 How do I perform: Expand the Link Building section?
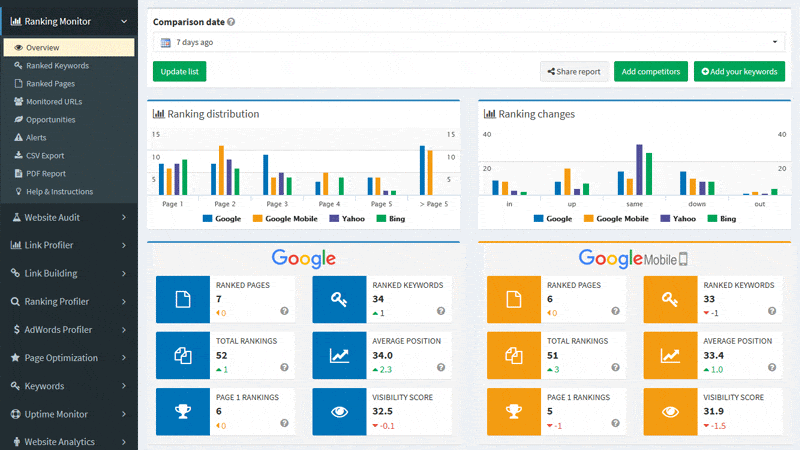tap(69, 273)
